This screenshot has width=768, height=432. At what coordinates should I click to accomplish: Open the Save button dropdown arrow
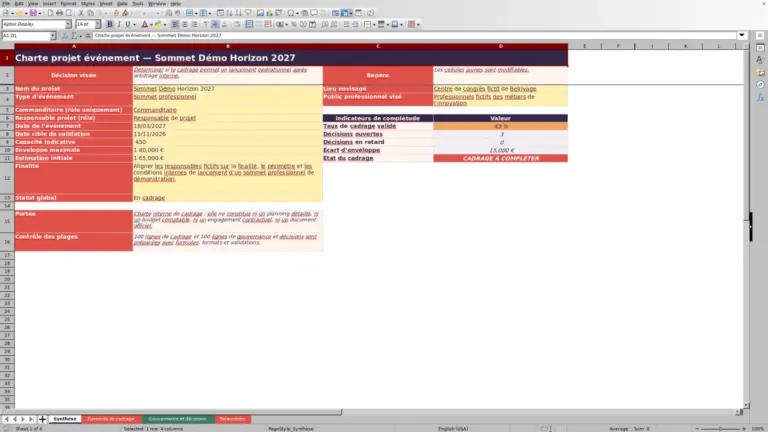click(40, 13)
